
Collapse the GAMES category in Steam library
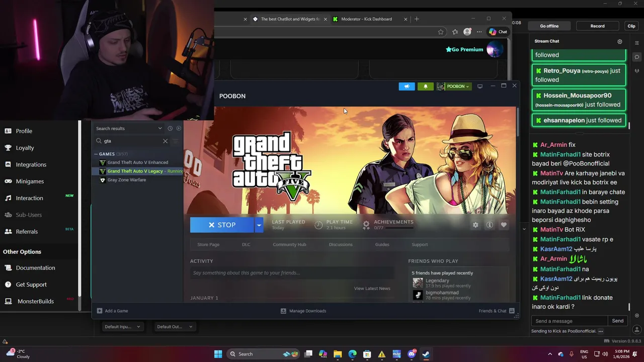[96, 154]
